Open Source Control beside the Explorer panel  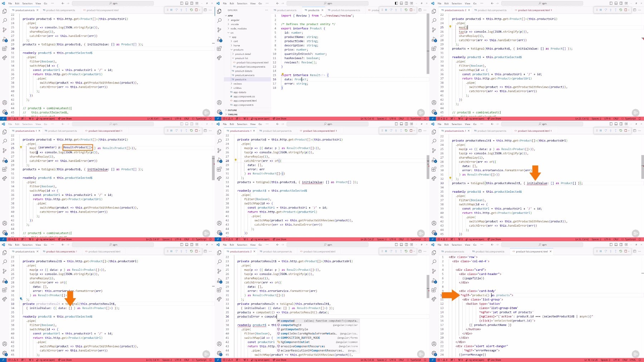(x=219, y=30)
